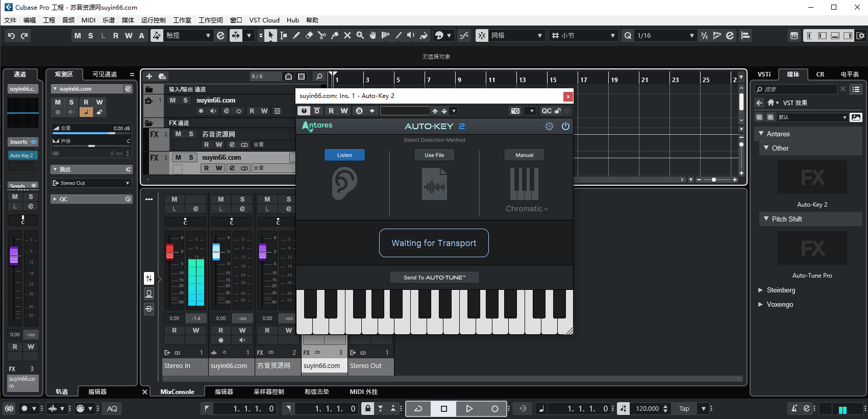Open the Setup Window Layout gear icon
868x419 pixels.
860,36
